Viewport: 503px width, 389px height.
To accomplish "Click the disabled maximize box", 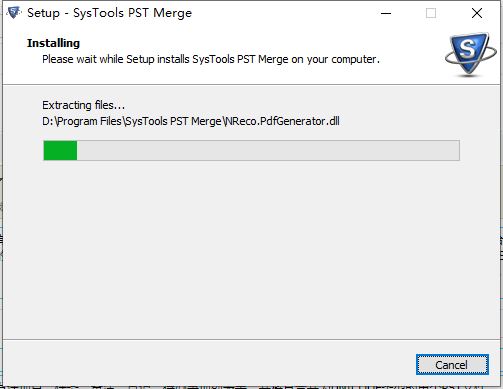I will coord(431,13).
